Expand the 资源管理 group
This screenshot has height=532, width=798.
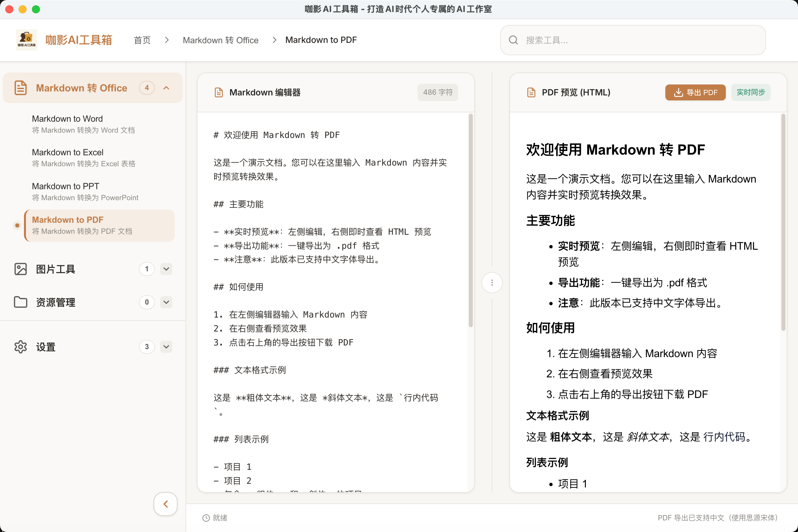pyautogui.click(x=166, y=302)
